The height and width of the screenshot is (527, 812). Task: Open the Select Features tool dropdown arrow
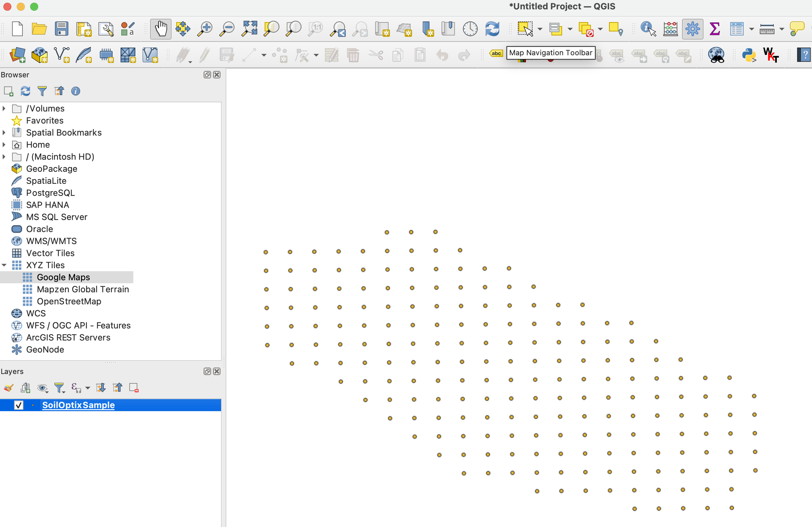(x=540, y=29)
